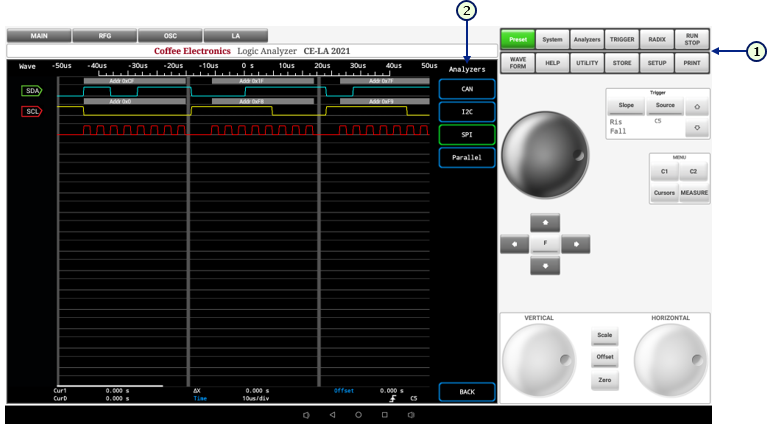Tap the Android home circle icon
Image resolution: width=771 pixels, height=435 pixels.
tap(358, 414)
